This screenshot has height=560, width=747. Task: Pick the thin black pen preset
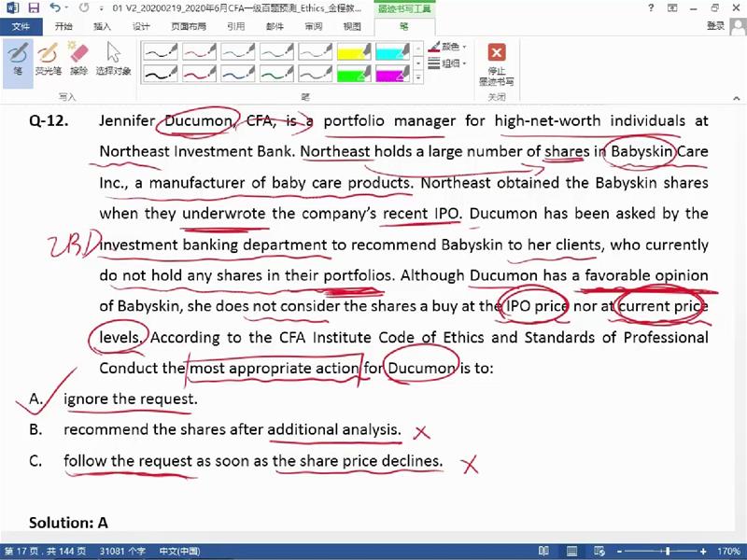pos(161,51)
